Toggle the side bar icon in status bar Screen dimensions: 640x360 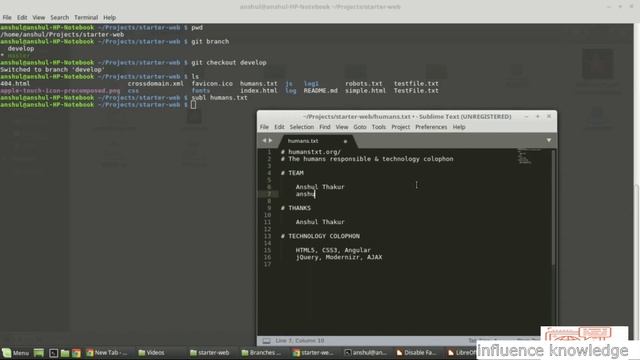(266, 340)
